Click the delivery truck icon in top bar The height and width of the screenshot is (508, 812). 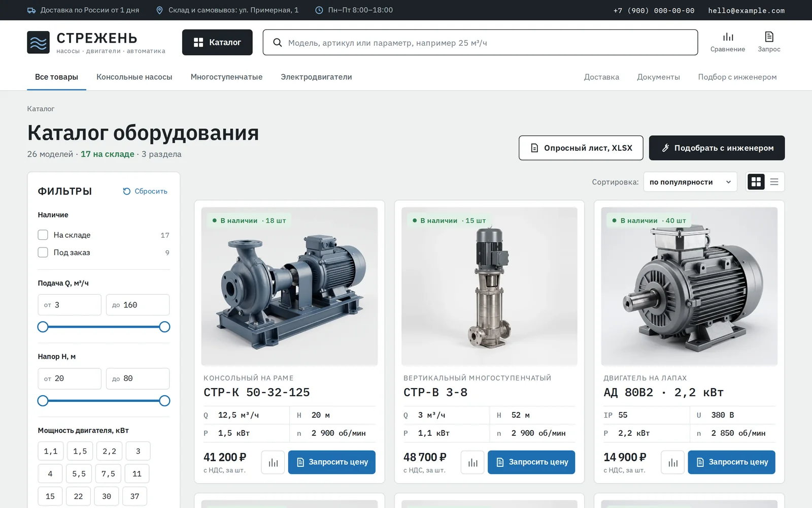[31, 10]
